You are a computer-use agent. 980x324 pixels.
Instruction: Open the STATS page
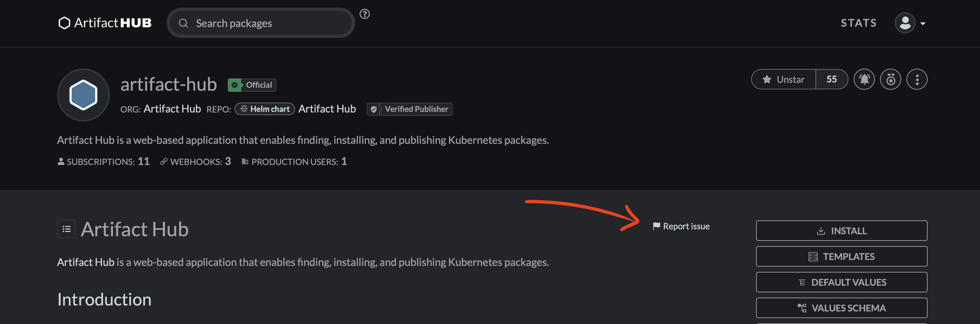(x=858, y=22)
